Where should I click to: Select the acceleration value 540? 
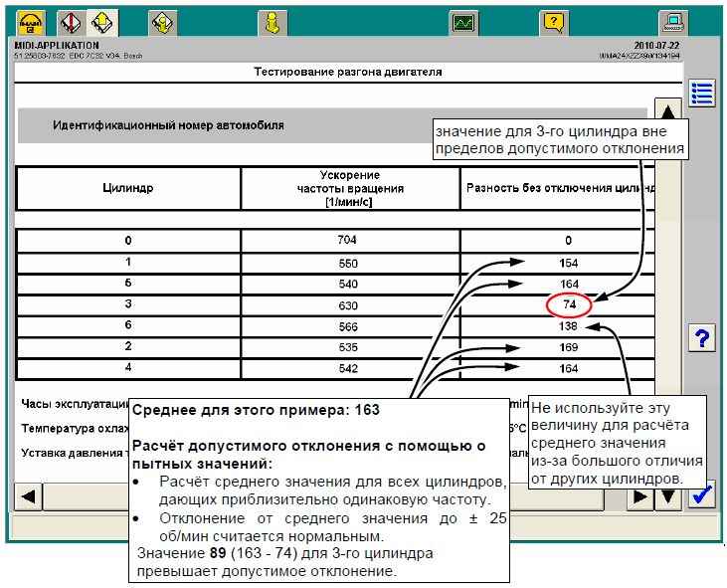[x=348, y=285]
